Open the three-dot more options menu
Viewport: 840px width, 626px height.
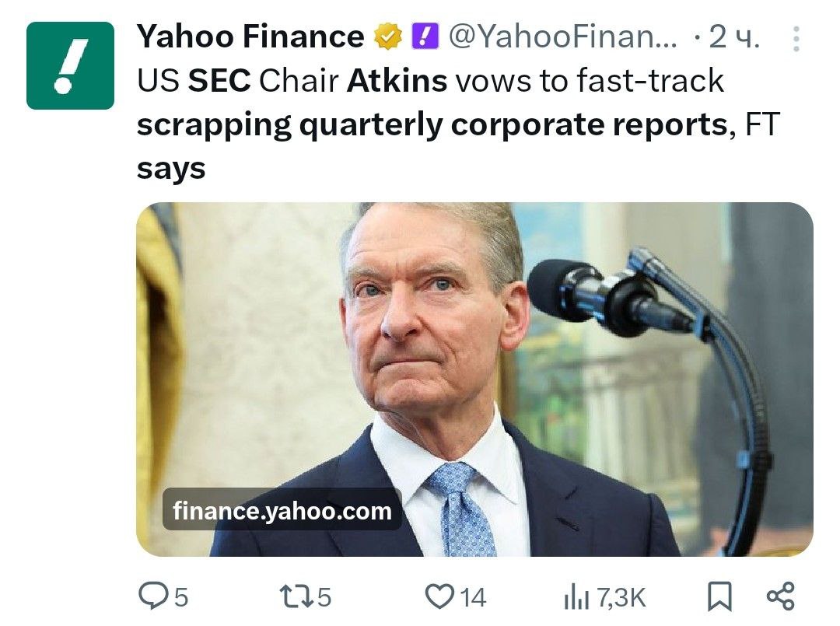(796, 39)
